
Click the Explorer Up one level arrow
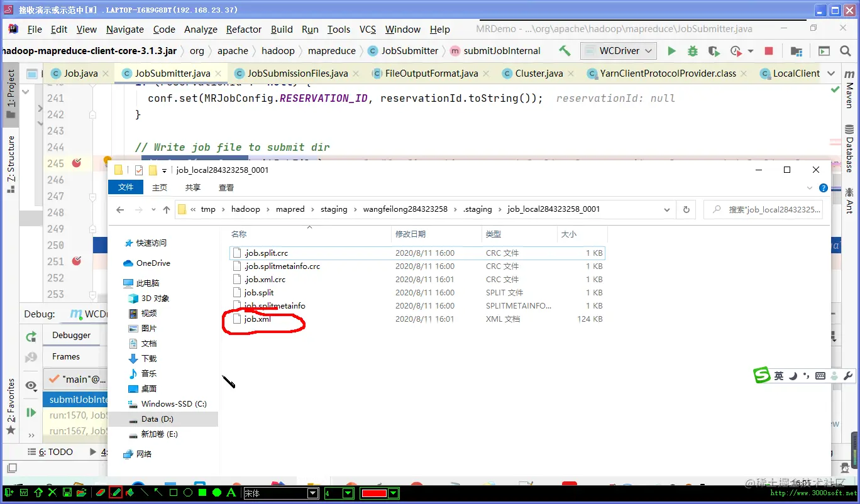[166, 209]
